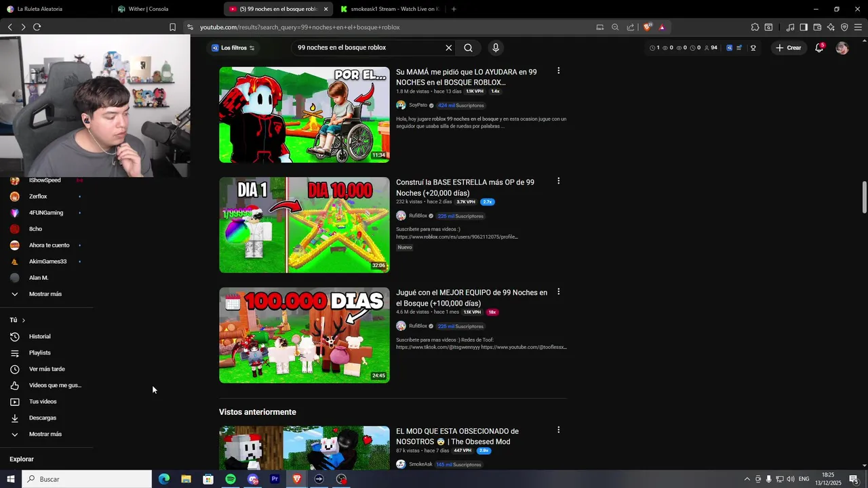Open IShowSpeed subscription channel
The width and height of the screenshot is (868, 488).
[45, 180]
